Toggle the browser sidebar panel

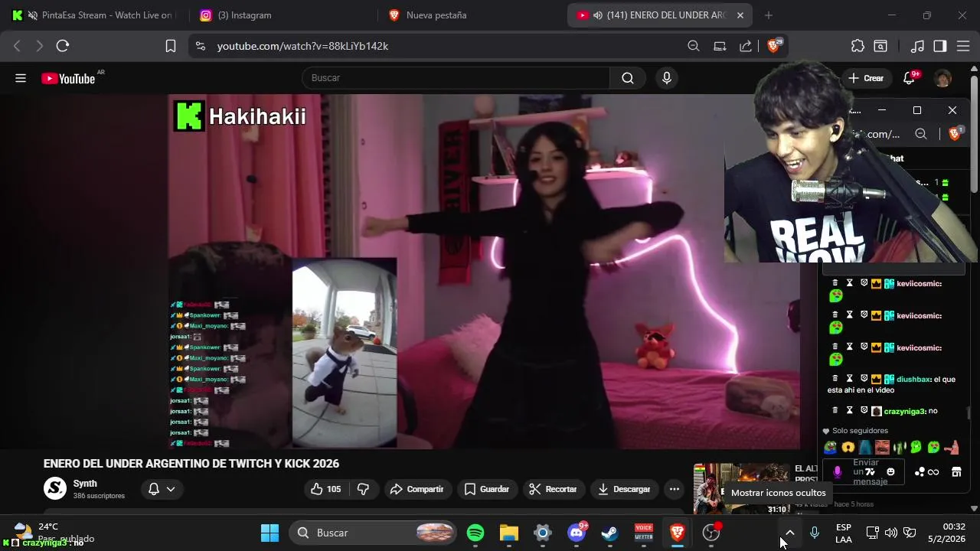click(x=940, y=46)
